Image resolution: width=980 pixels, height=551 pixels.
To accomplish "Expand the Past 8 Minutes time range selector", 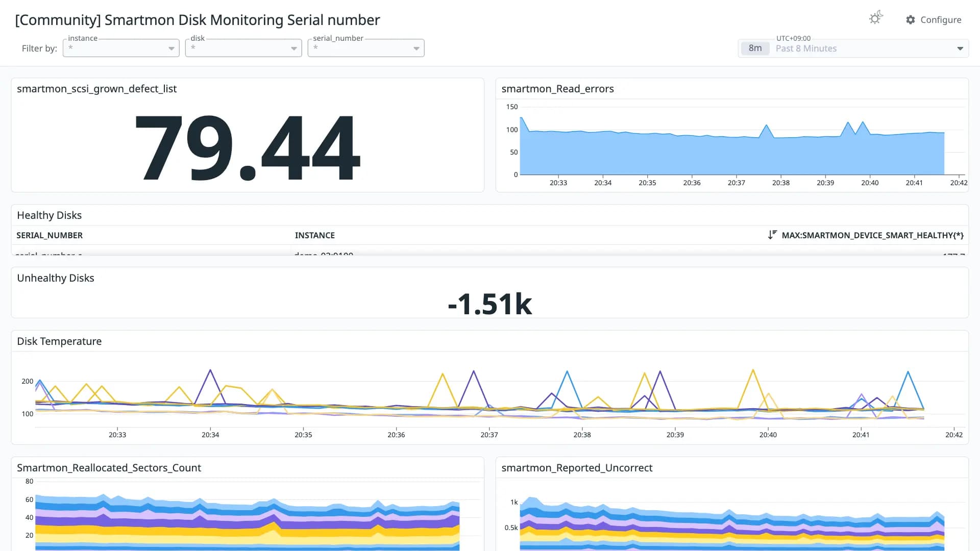I will coord(853,48).
